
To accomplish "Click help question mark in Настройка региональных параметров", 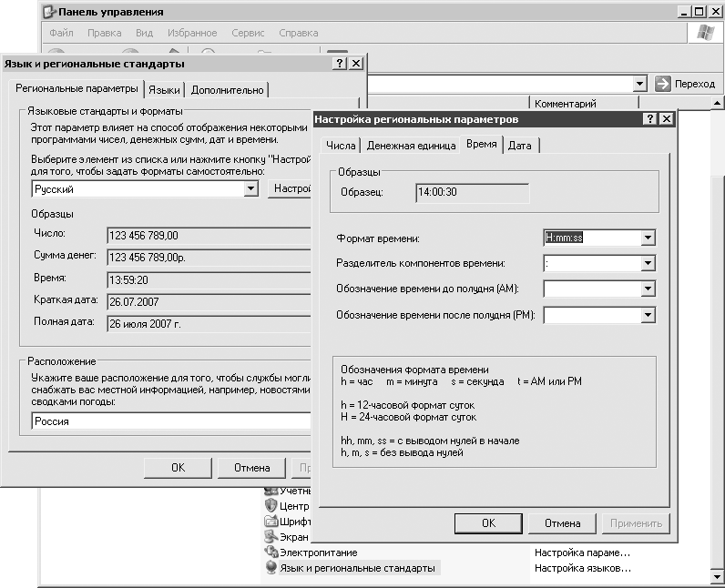I will (649, 119).
